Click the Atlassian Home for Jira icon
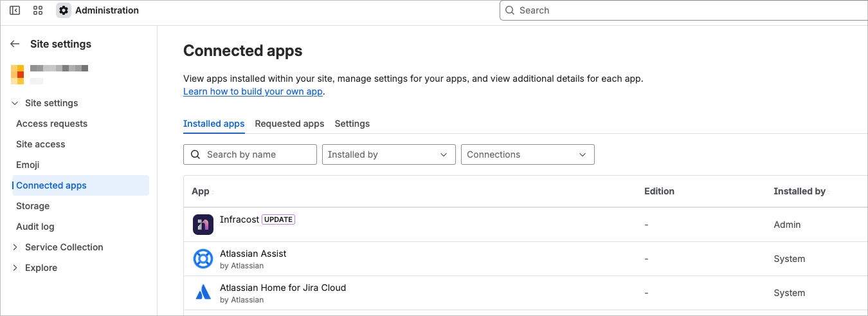This screenshot has height=316, width=868. [x=203, y=293]
